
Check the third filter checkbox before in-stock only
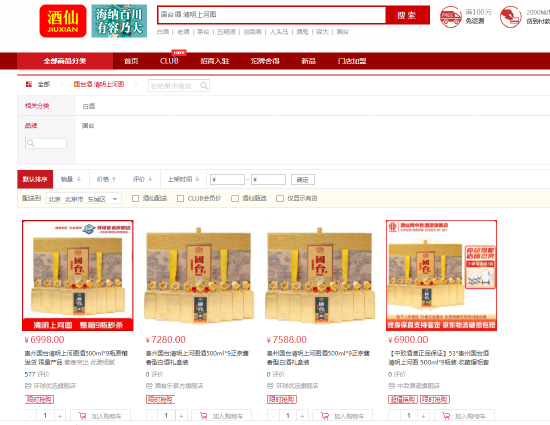pos(235,198)
